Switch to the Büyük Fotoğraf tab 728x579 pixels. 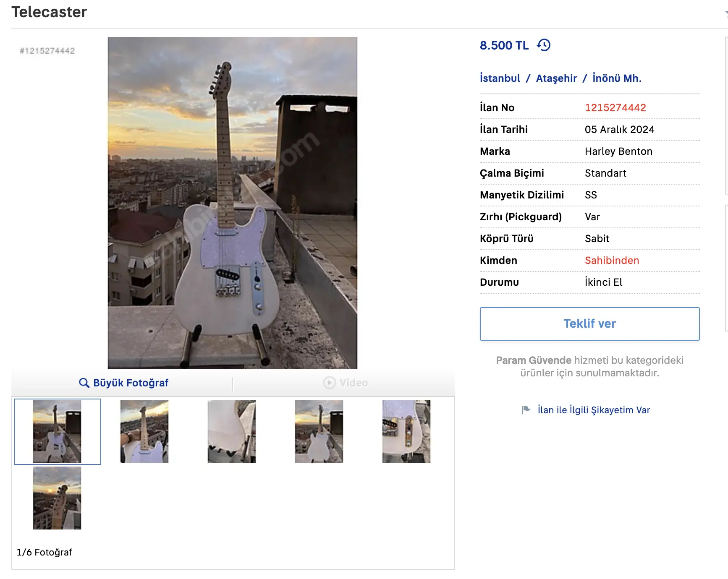point(131,383)
